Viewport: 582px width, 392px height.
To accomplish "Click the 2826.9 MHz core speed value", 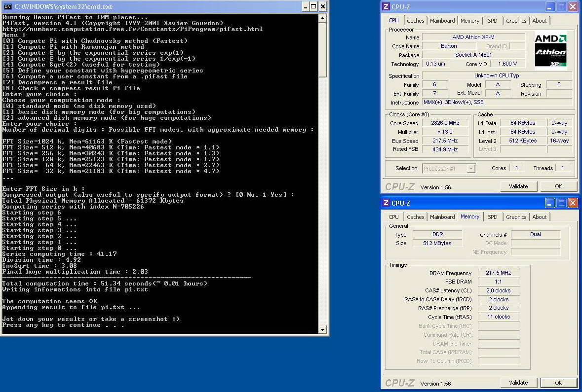I will pos(445,123).
